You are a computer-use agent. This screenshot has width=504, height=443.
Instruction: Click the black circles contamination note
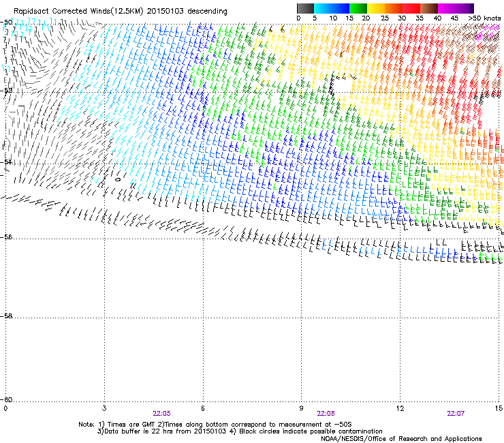306,431
